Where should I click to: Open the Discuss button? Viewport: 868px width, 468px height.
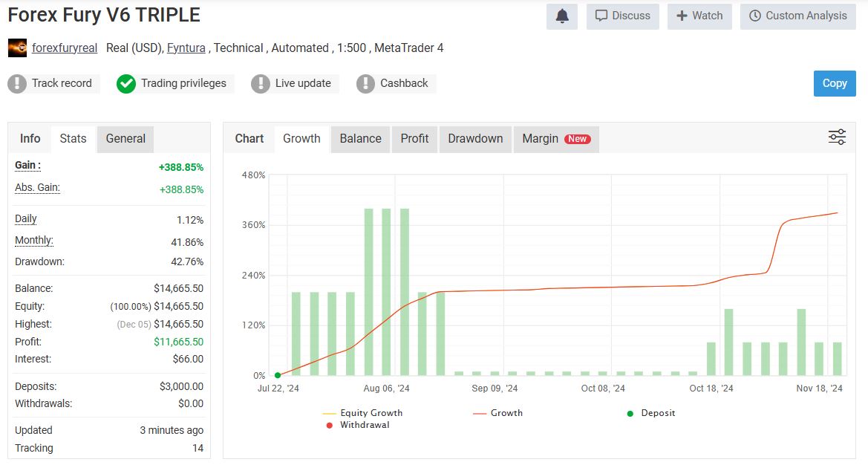(622, 16)
